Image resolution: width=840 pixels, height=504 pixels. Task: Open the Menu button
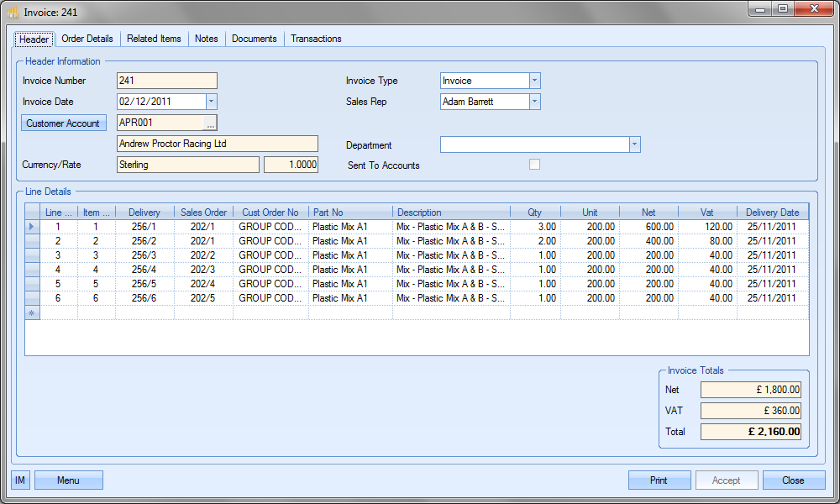coord(68,480)
